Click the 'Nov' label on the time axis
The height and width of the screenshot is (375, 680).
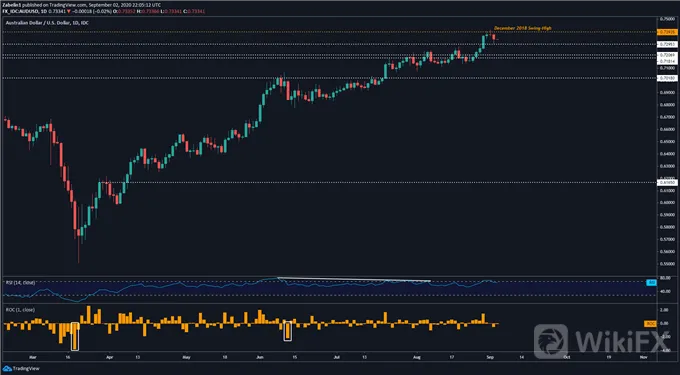click(x=644, y=358)
